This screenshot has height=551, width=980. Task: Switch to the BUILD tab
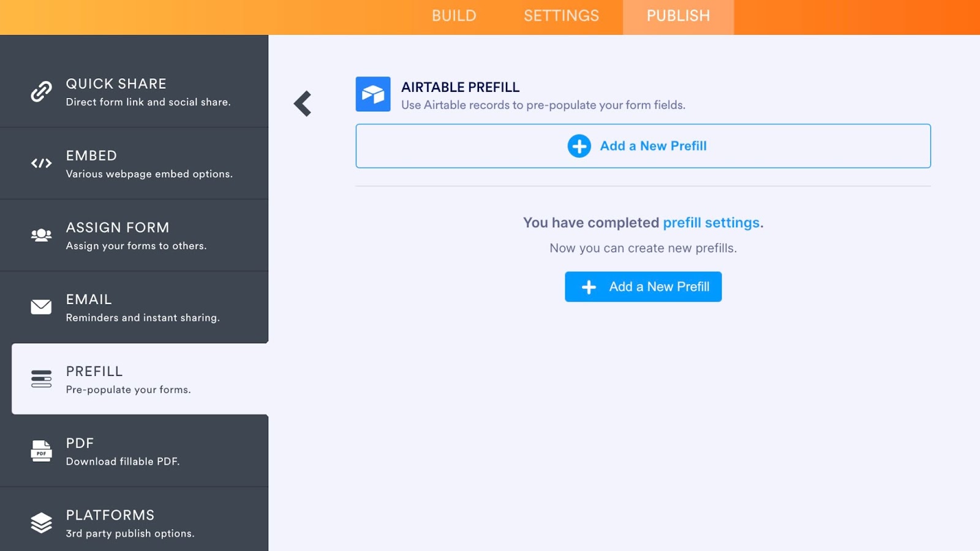point(454,16)
